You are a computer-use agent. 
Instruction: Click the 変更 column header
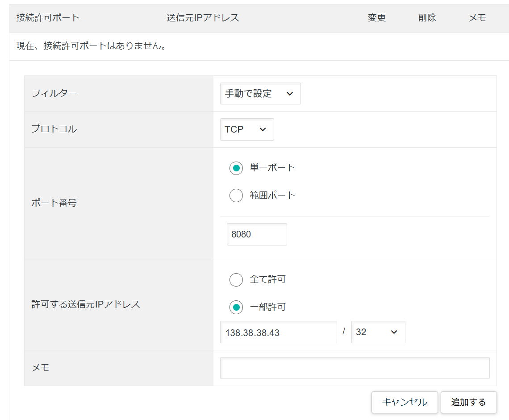pyautogui.click(x=377, y=18)
